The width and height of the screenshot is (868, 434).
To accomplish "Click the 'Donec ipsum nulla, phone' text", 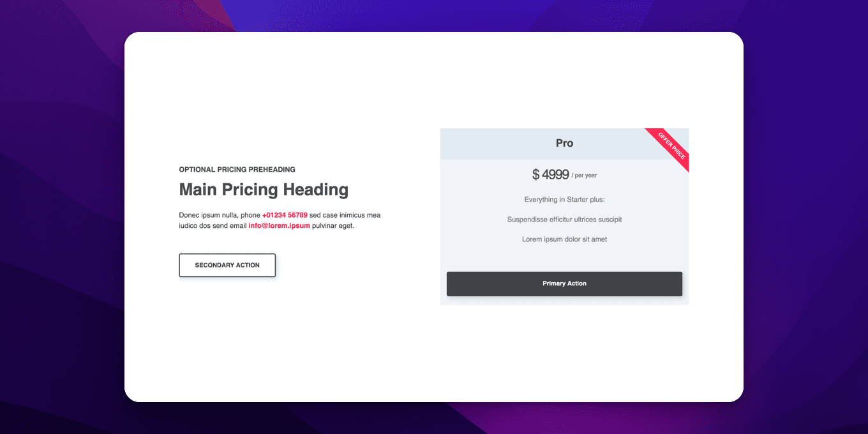I will coord(220,215).
